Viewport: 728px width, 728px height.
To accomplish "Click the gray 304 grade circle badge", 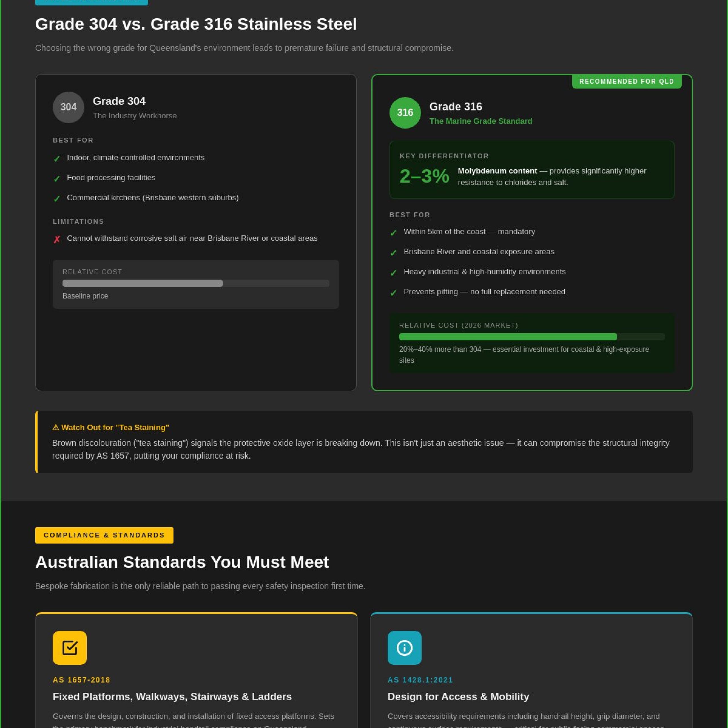I will pos(69,107).
